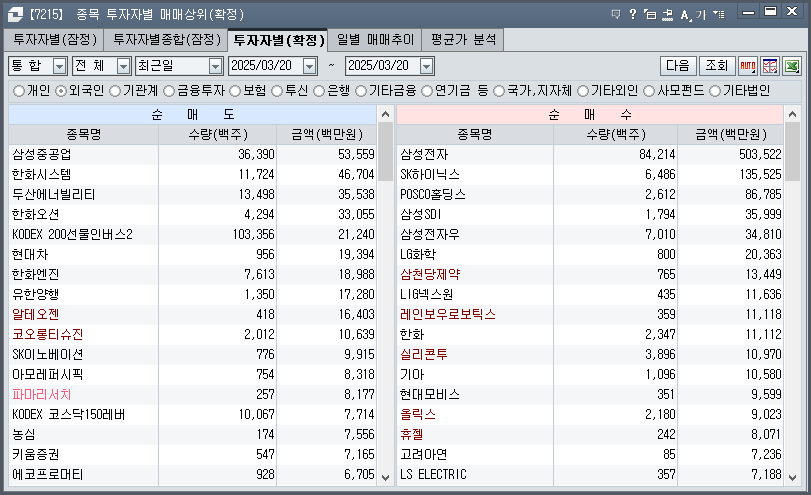The image size is (811, 495).
Task: Open the 최근일 period dropdown
Action: click(x=215, y=66)
